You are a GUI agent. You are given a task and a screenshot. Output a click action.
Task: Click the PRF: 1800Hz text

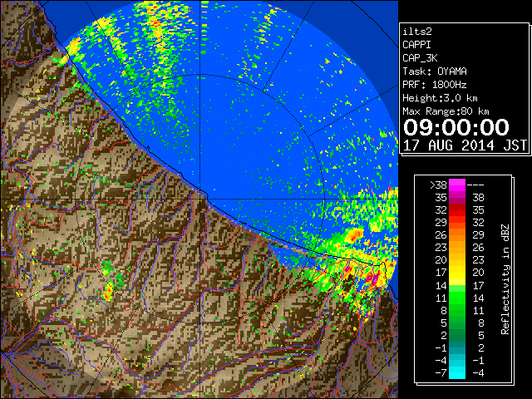click(x=435, y=85)
